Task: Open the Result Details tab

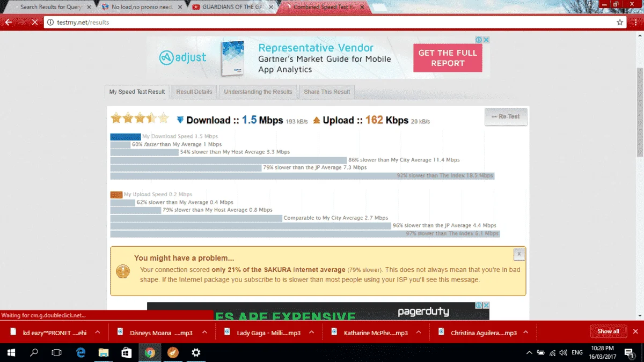Action: click(194, 92)
